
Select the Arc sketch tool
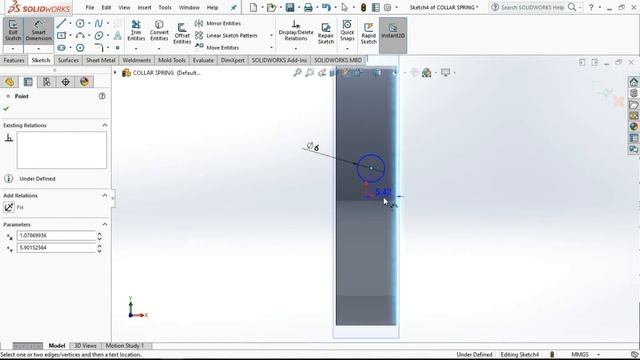80,36
